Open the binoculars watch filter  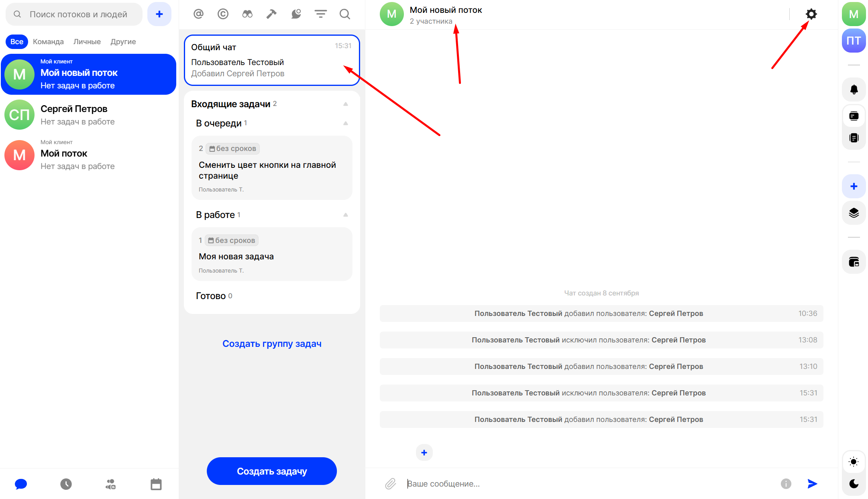[x=247, y=14]
